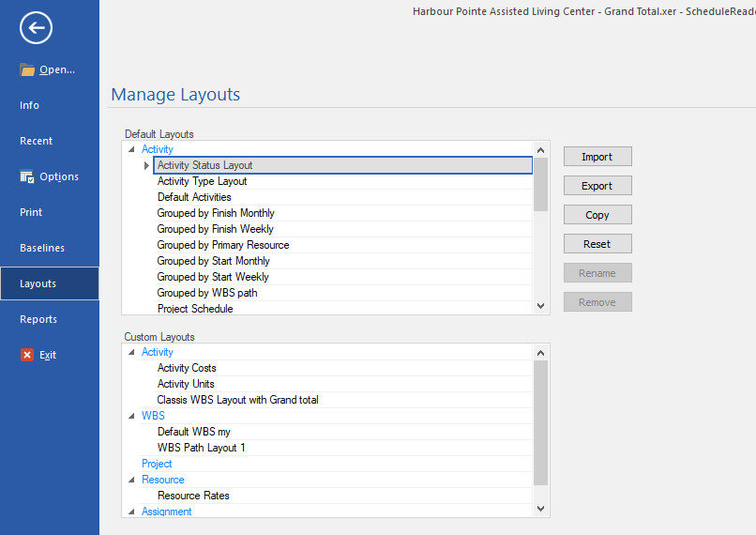Collapse Activity group in Custom Layouts
The image size is (756, 535).
click(x=131, y=352)
